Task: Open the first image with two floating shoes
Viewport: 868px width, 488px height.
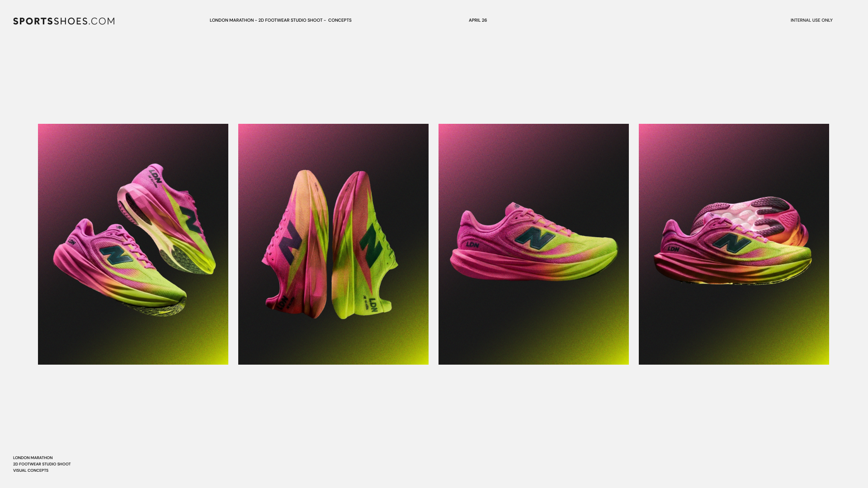Action: pyautogui.click(x=133, y=244)
